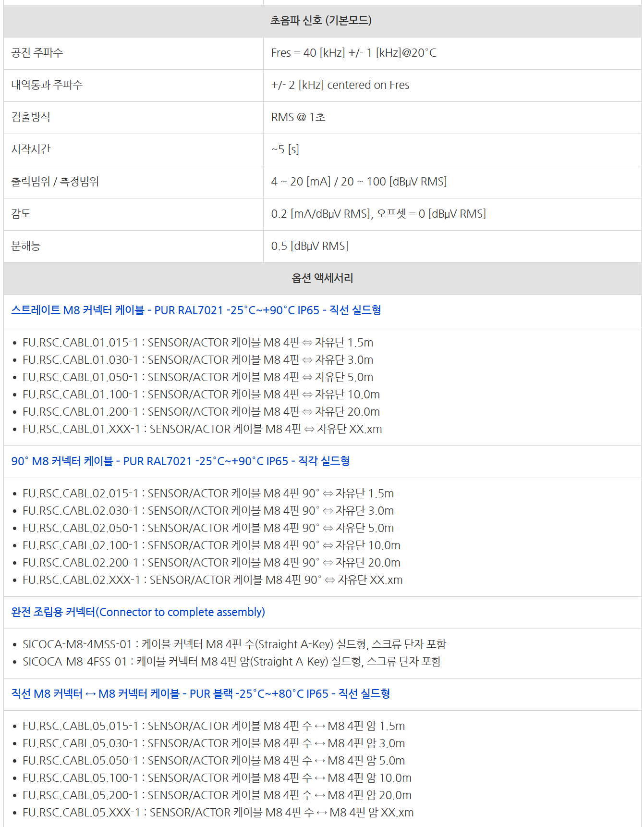The width and height of the screenshot is (644, 827).
Task: Open the 스트레이트 M8 커넥터 케이블 link
Action: pos(196,310)
